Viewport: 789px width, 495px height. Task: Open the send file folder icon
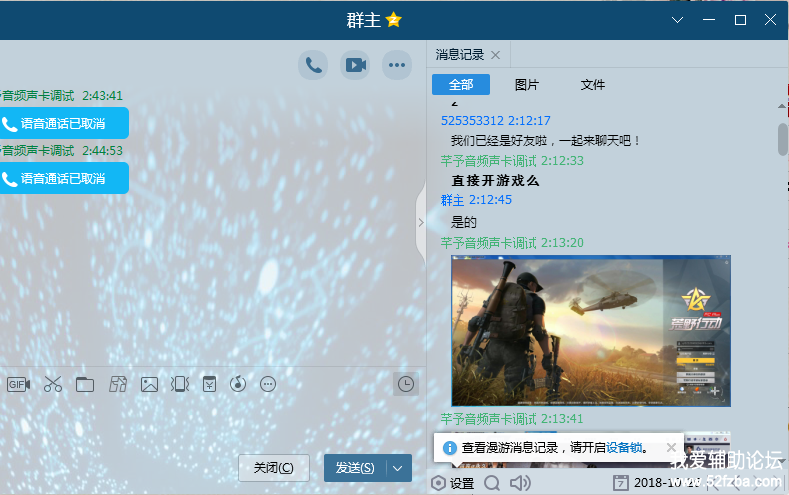click(x=85, y=385)
